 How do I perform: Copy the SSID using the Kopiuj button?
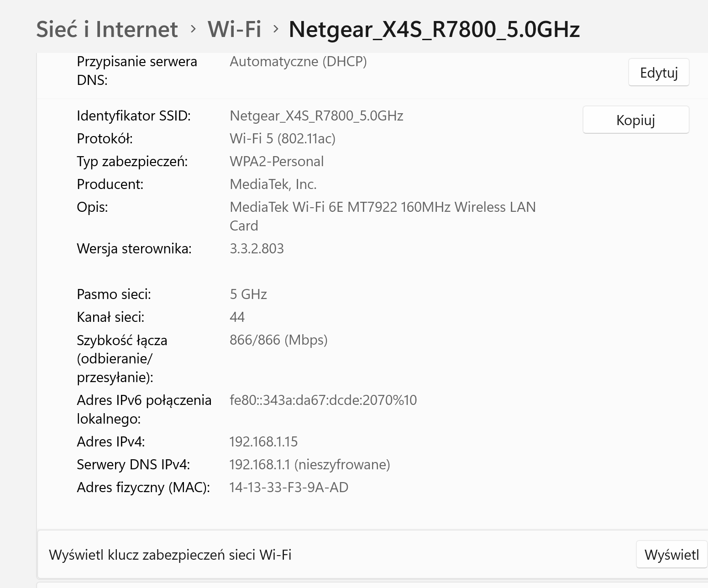pyautogui.click(x=635, y=120)
